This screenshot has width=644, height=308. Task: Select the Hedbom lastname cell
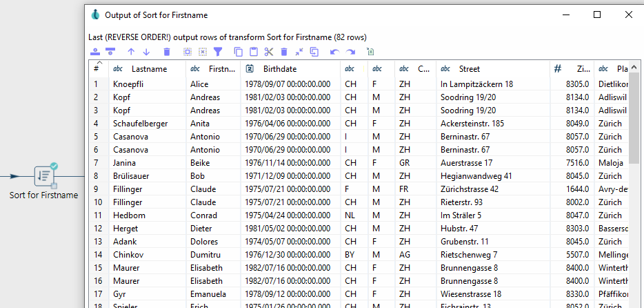[148, 215]
